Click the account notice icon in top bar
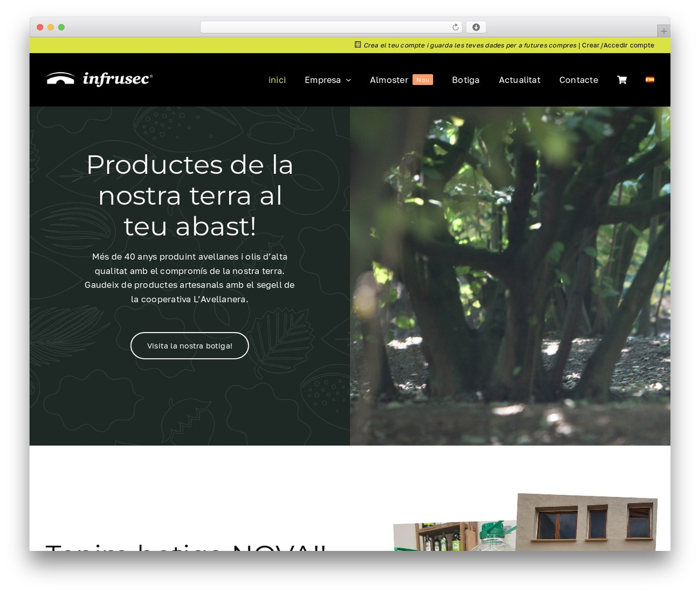This screenshot has width=700, height=593. pyautogui.click(x=358, y=45)
